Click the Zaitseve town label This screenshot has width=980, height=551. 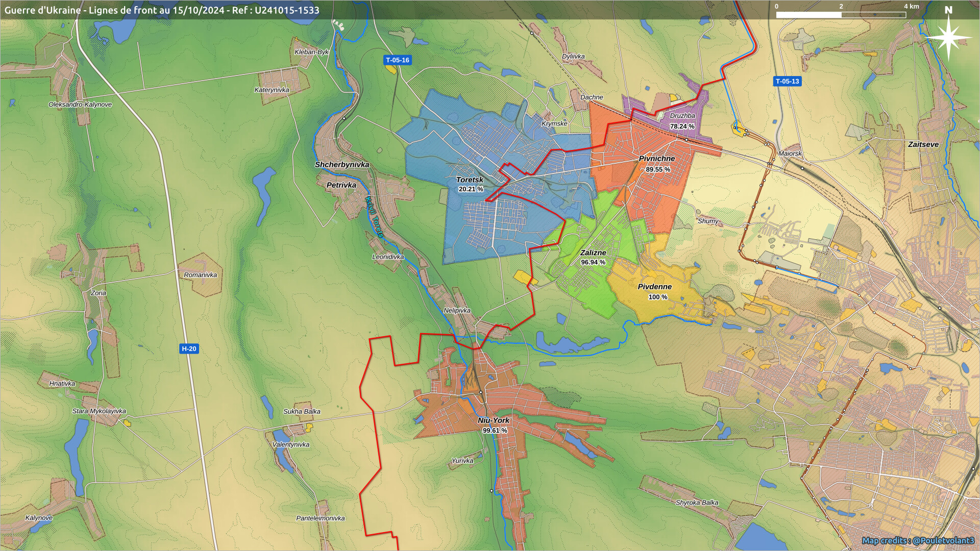pos(923,144)
